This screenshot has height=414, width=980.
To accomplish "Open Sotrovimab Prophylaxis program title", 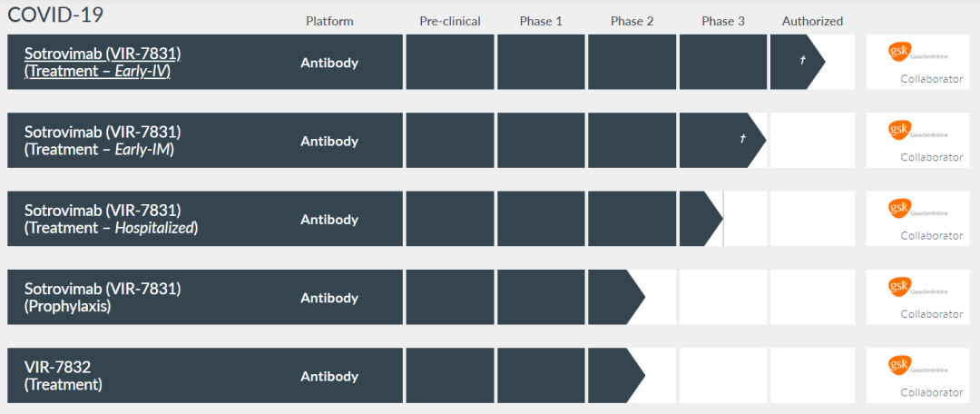I will (x=103, y=297).
